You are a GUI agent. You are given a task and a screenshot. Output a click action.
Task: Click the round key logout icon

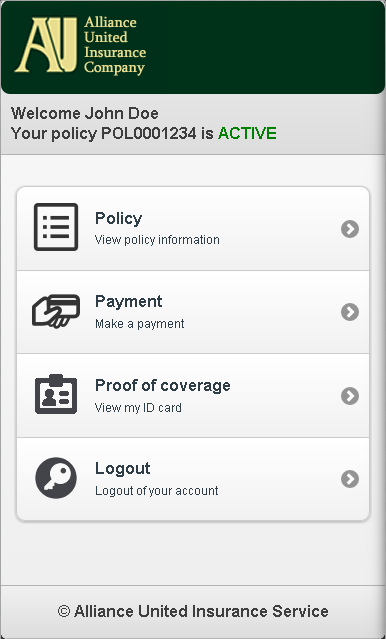pyautogui.click(x=56, y=478)
